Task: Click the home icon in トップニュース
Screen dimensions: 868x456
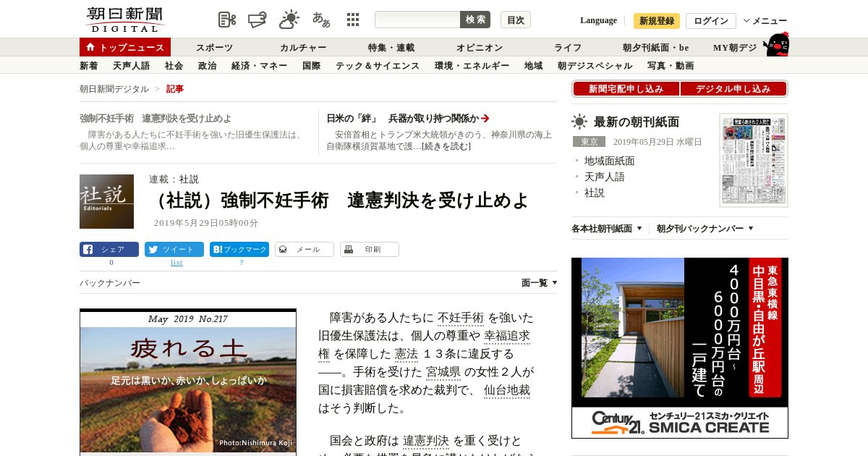Action: coord(90,47)
